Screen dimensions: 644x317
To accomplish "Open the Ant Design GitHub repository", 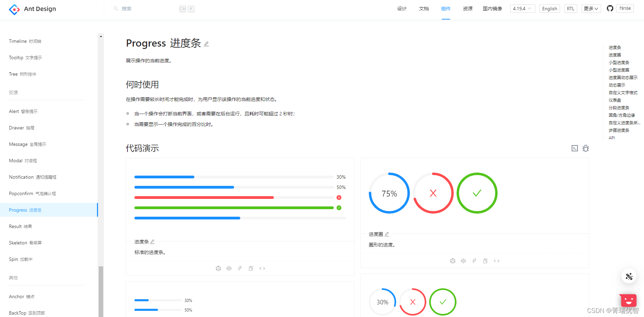I will click(610, 8).
